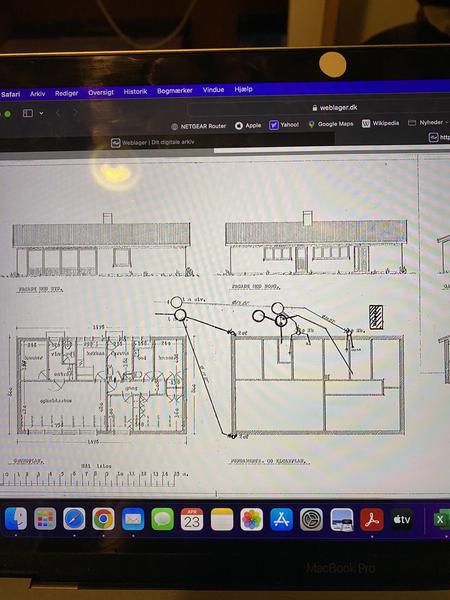Open Photos from the Dock
Viewport: 450px width, 600px height.
[x=252, y=519]
